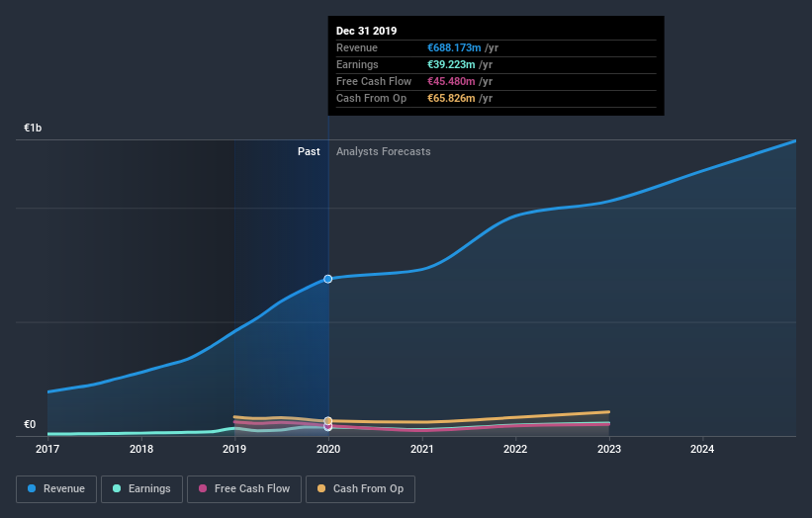Toggle the Free Cash Flow series
This screenshot has width=812, height=518.
point(244,489)
